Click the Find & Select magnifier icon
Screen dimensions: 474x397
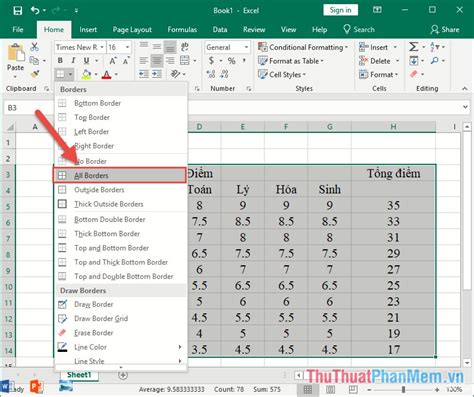[434, 61]
